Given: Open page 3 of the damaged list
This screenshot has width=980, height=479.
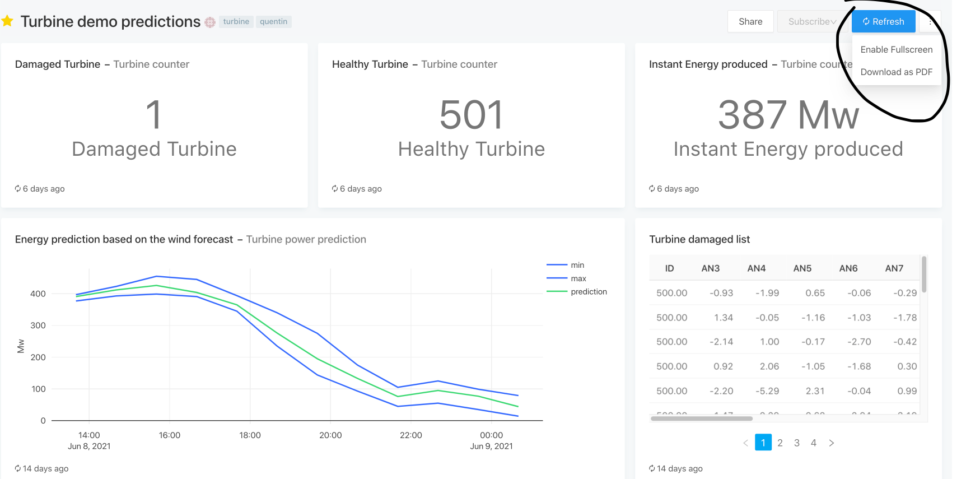Looking at the screenshot, I should (797, 443).
